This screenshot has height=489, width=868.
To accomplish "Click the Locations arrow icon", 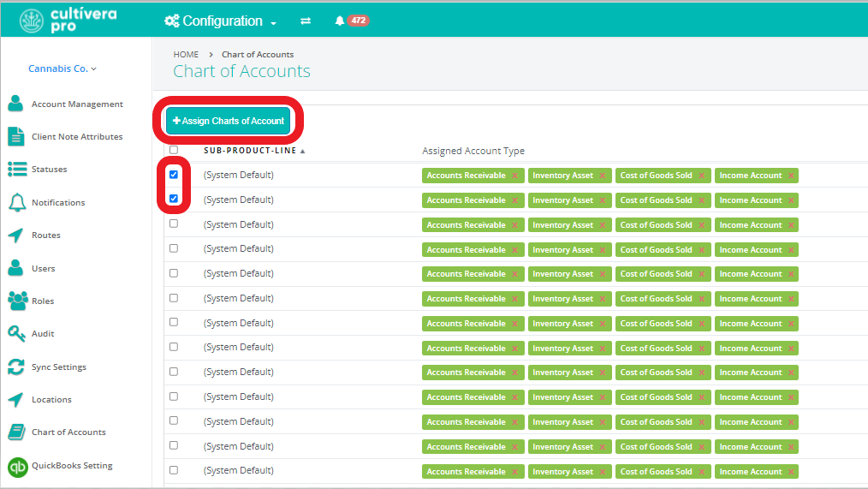I will pyautogui.click(x=15, y=399).
